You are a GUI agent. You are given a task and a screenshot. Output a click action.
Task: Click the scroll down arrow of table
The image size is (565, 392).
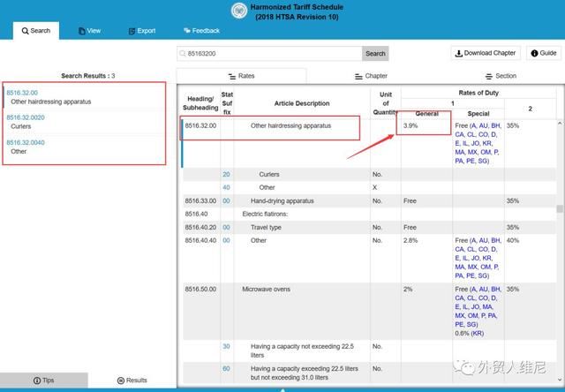[x=560, y=380]
